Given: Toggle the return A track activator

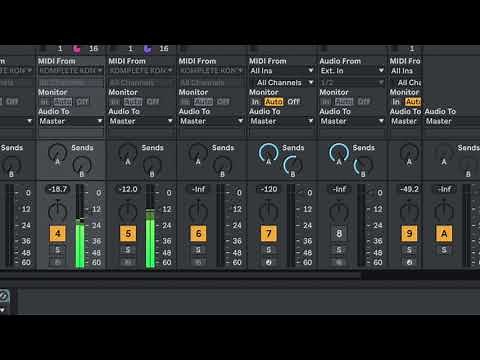Looking at the screenshot, I should [x=444, y=233].
